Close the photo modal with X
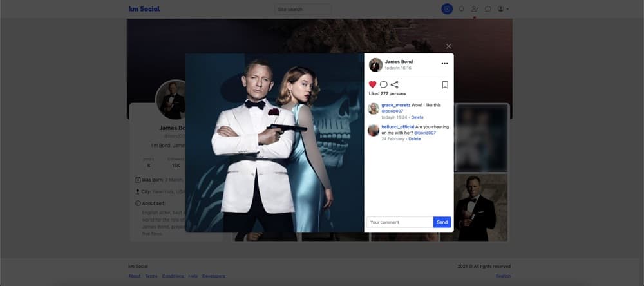The image size is (644, 286). [x=448, y=46]
